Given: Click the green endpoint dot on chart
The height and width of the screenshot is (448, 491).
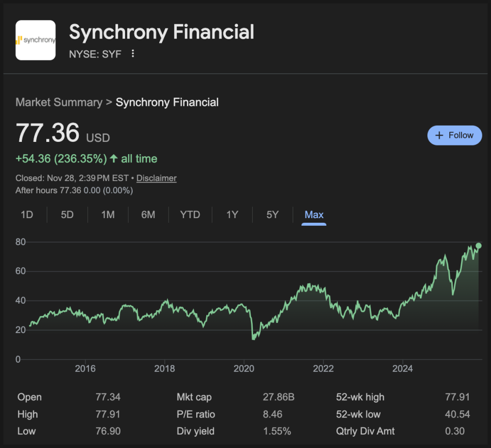Looking at the screenshot, I should (x=478, y=246).
